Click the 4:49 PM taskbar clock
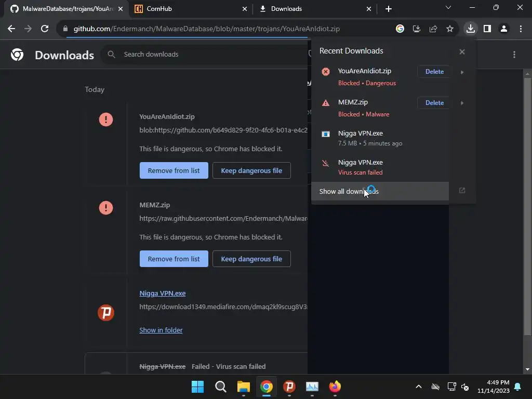Screen dimensions: 532x399 tap(494, 387)
